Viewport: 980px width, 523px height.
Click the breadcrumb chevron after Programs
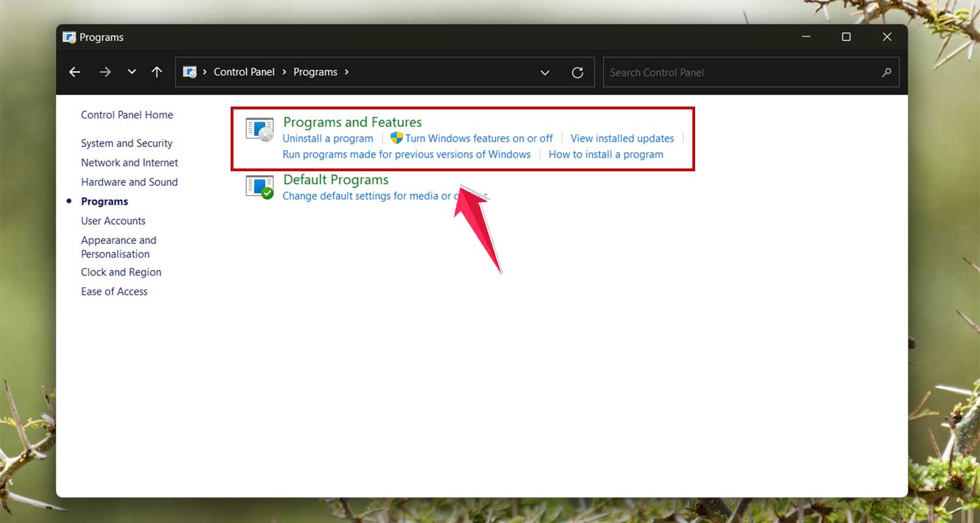pyautogui.click(x=346, y=72)
